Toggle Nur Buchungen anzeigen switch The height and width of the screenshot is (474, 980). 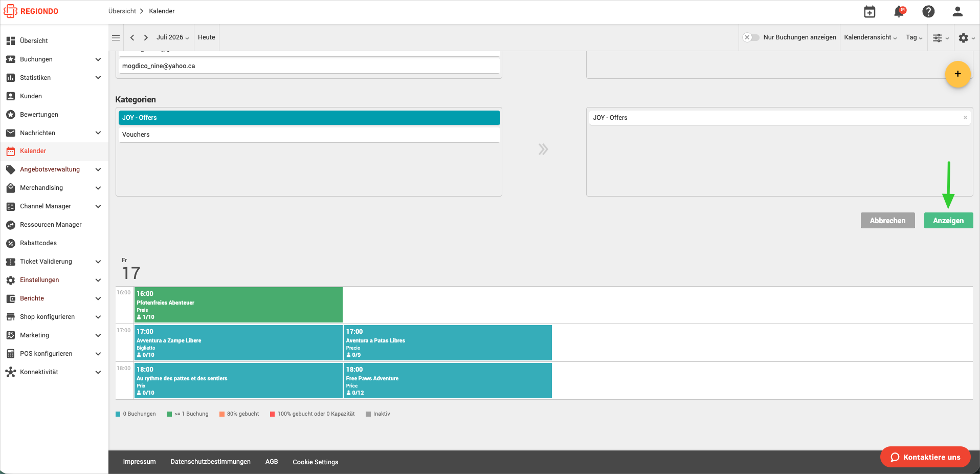tap(751, 37)
